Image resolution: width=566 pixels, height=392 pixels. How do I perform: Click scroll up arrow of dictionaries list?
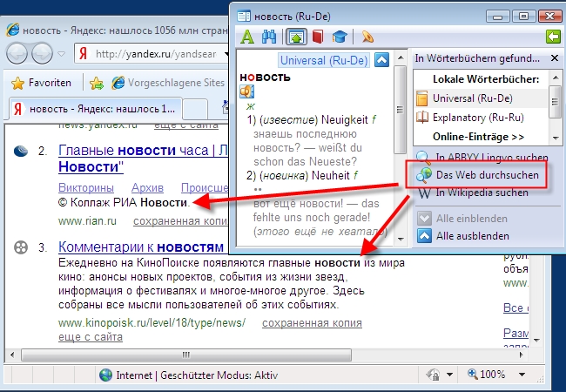556,77
